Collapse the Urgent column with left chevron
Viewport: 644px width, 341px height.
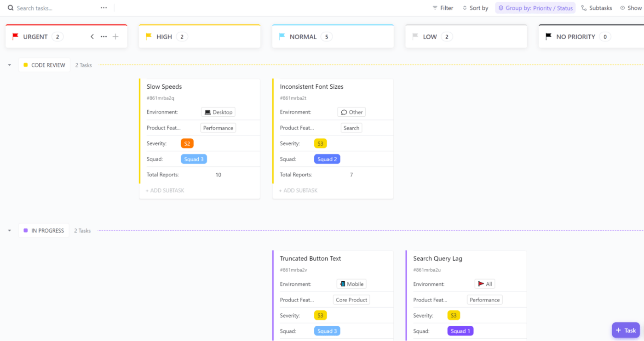[92, 37]
